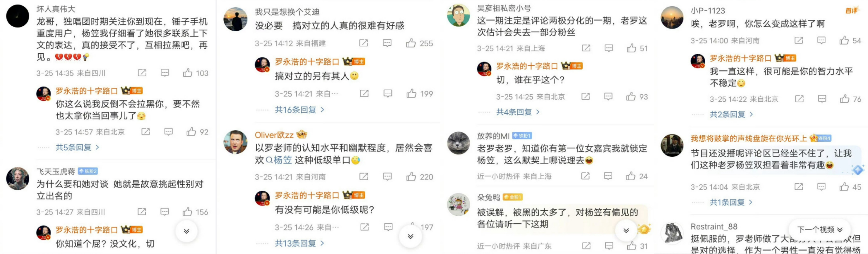The image size is (868, 254).
Task: Like 罗永浩's reply 切，谁在乎这个？
Action: (x=631, y=97)
